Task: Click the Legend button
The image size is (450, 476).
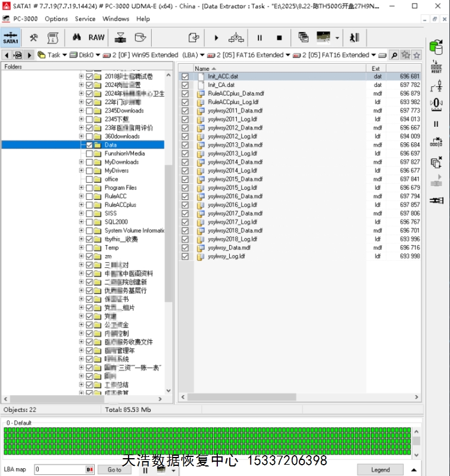Action: 380,469
